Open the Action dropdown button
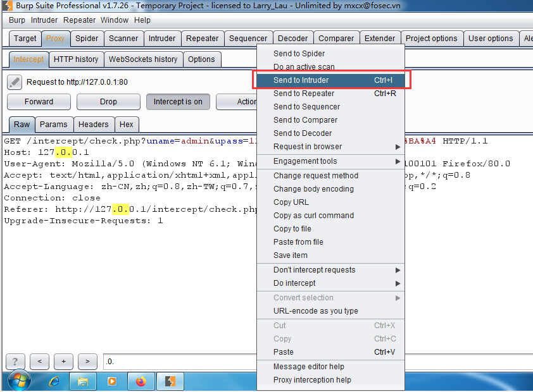Image resolution: width=533 pixels, height=392 pixels. (x=237, y=102)
